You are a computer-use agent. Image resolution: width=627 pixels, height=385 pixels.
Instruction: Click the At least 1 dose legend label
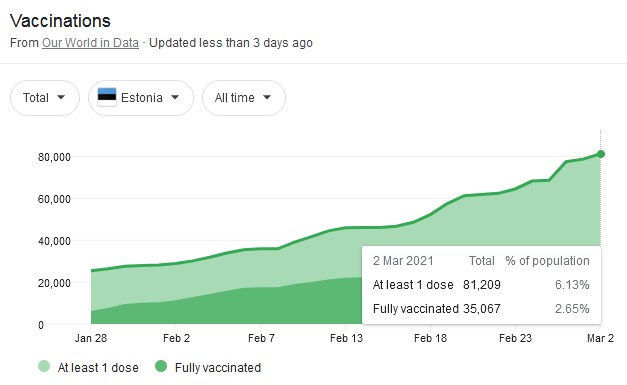coord(98,367)
